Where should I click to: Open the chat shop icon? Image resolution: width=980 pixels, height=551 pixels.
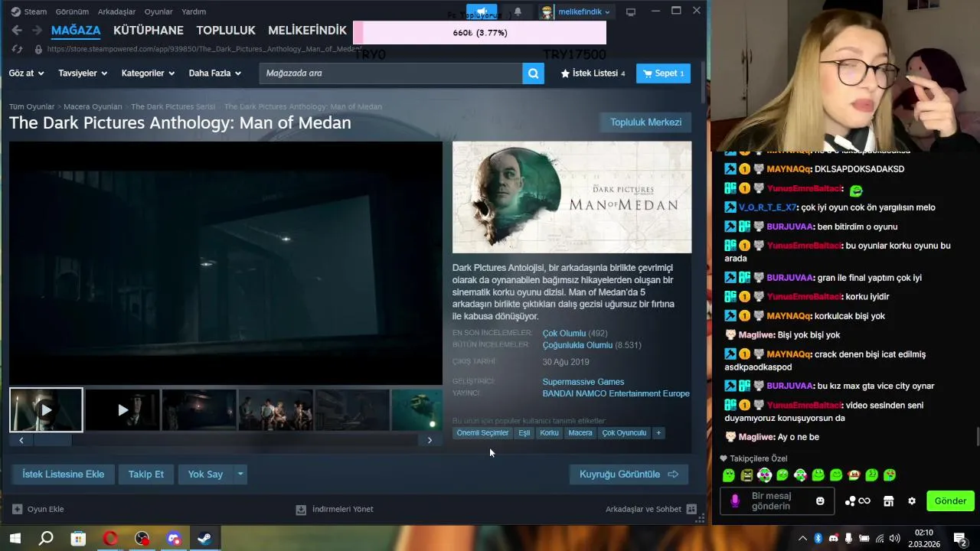[888, 501]
